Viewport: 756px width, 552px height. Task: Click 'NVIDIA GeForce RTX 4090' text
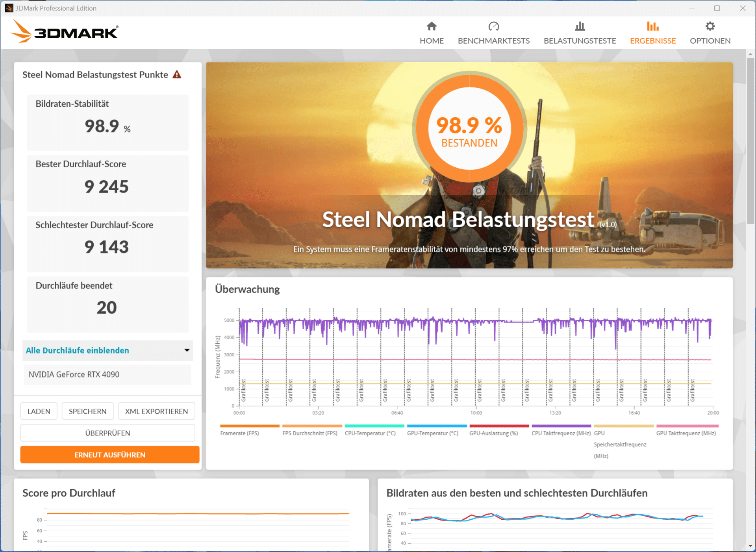pyautogui.click(x=74, y=374)
